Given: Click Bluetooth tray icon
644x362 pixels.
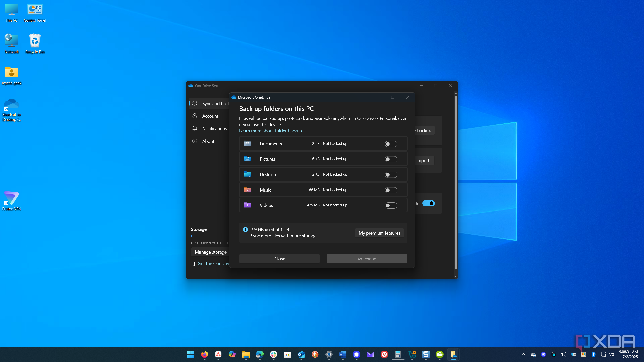Looking at the screenshot, I should click(593, 354).
